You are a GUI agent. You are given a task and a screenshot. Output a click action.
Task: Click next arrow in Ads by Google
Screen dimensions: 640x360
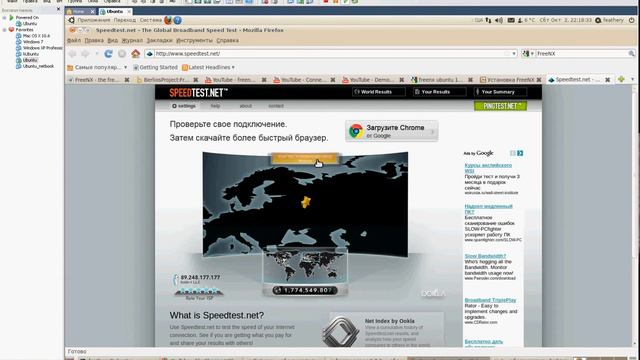click(x=520, y=153)
